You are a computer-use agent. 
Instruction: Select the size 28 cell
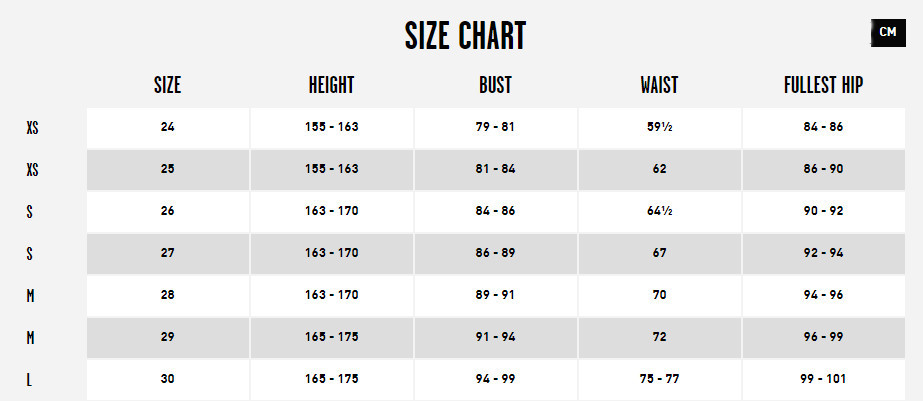167,296
